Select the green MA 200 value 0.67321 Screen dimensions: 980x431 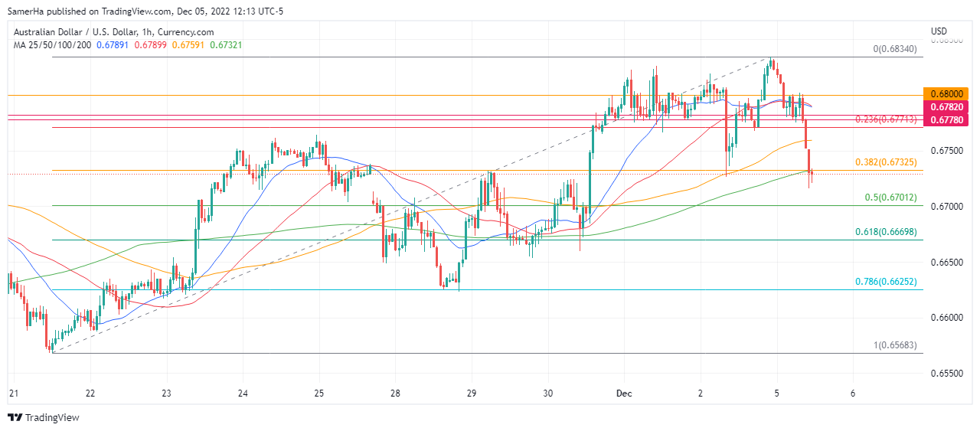click(227, 45)
